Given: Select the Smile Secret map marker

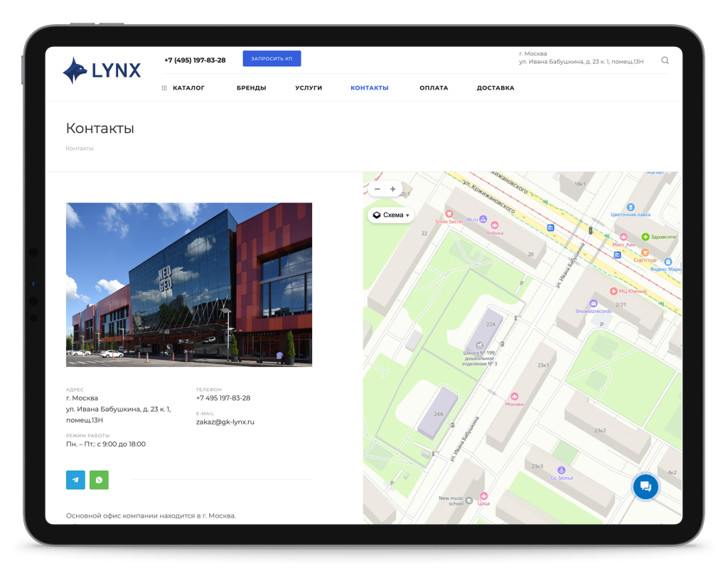Looking at the screenshot, I should 449,215.
